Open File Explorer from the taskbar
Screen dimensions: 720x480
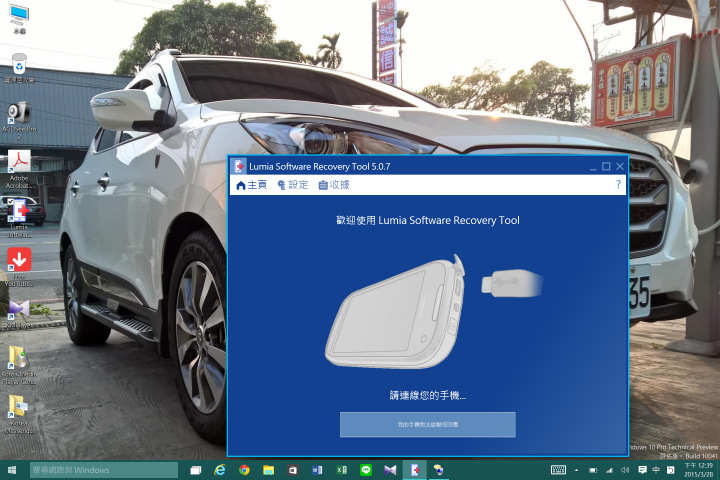269,470
